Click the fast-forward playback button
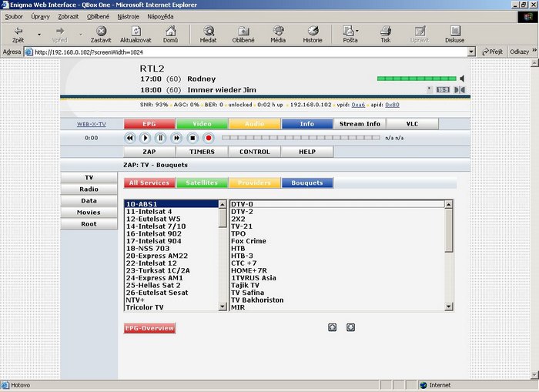Screen dimensions: 539x392 click(x=176, y=138)
